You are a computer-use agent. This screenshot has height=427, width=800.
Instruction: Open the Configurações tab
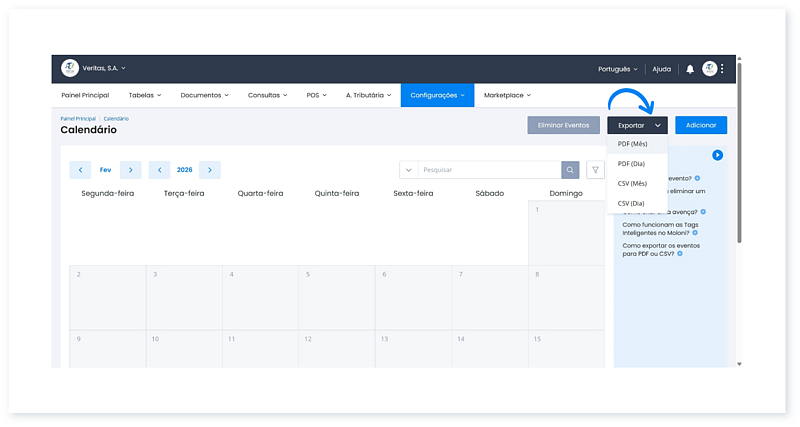(437, 95)
